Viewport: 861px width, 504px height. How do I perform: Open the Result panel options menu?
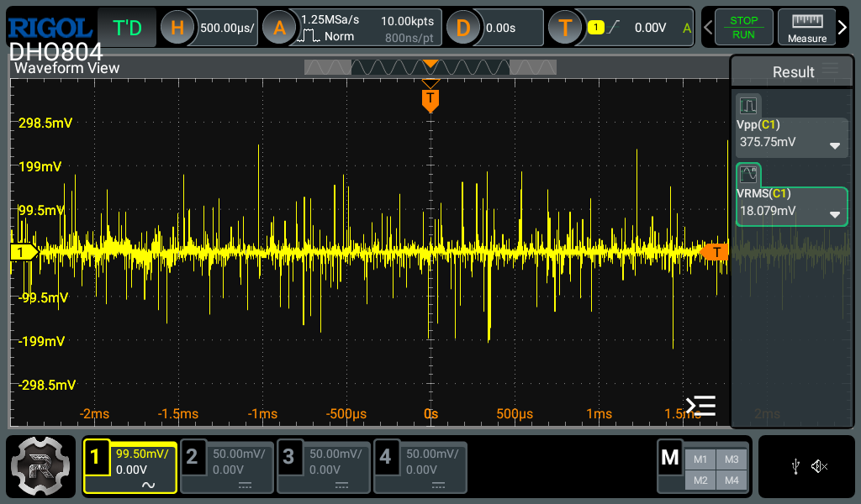(x=831, y=70)
